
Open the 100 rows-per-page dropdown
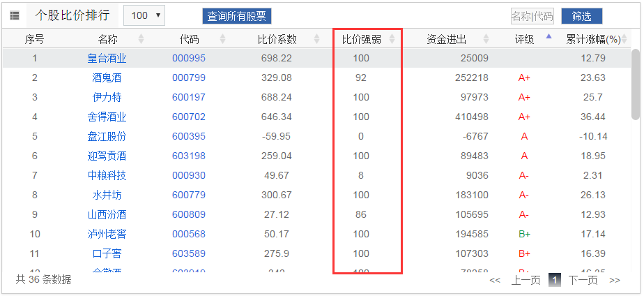pos(144,15)
